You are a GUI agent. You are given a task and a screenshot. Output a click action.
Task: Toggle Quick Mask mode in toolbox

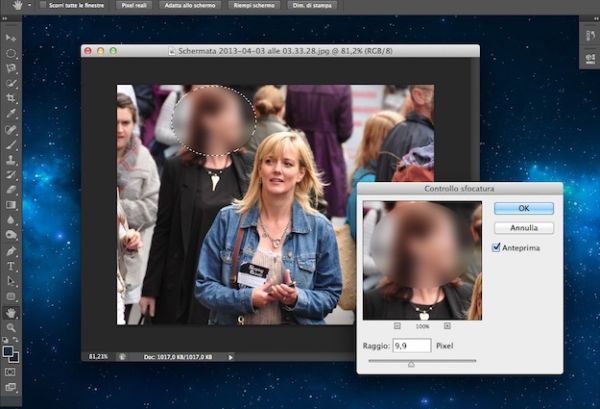pyautogui.click(x=11, y=371)
